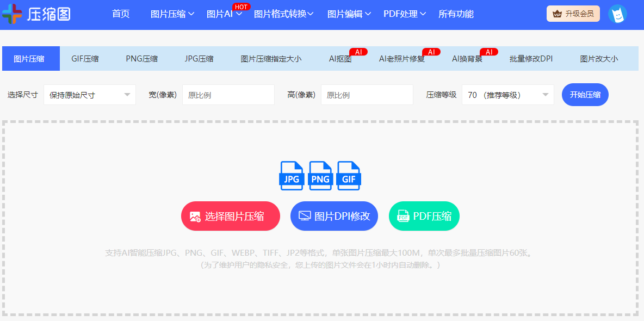Click the crown icon on 升级会员 button
This screenshot has width=644, height=321.
(558, 13)
